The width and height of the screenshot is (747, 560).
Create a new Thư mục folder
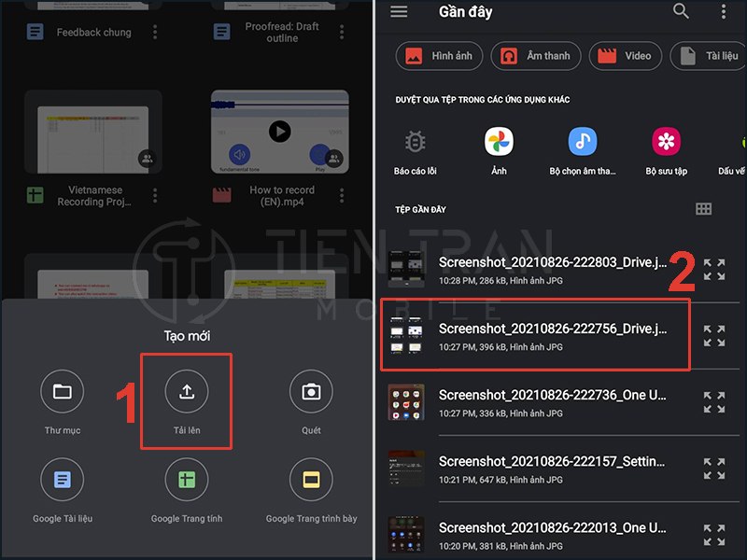pyautogui.click(x=63, y=392)
